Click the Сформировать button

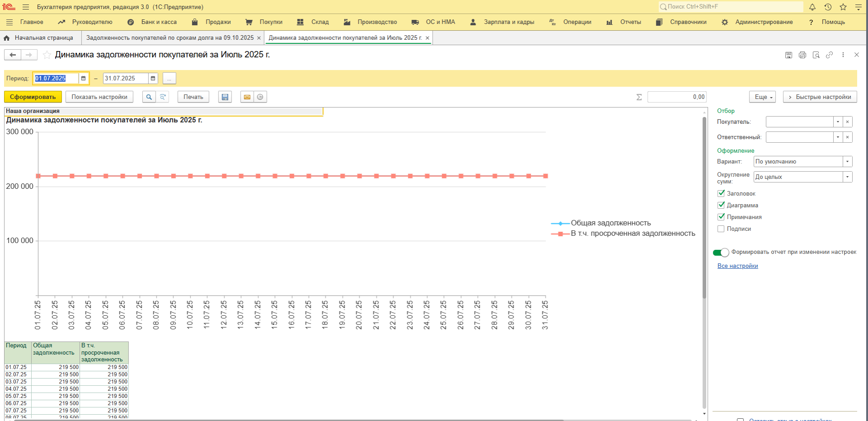(33, 97)
